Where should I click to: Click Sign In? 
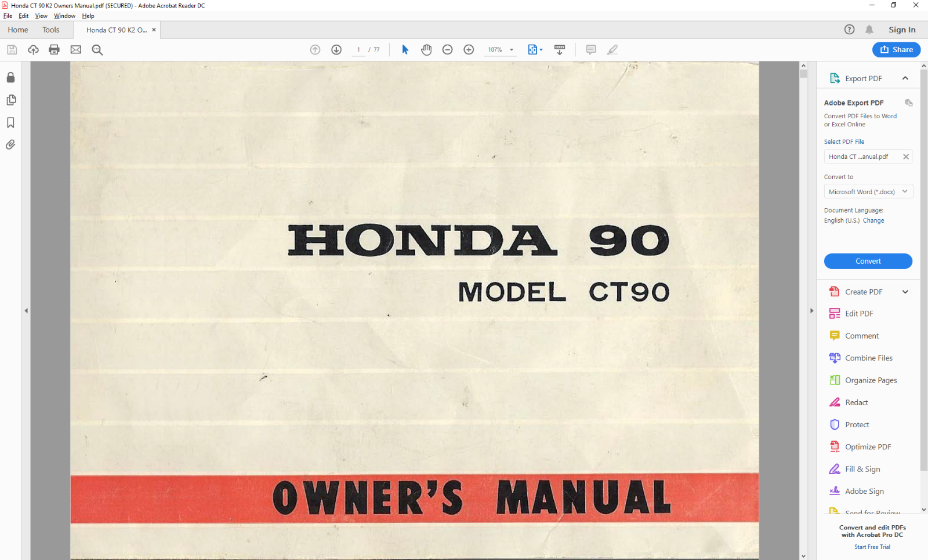(x=902, y=30)
